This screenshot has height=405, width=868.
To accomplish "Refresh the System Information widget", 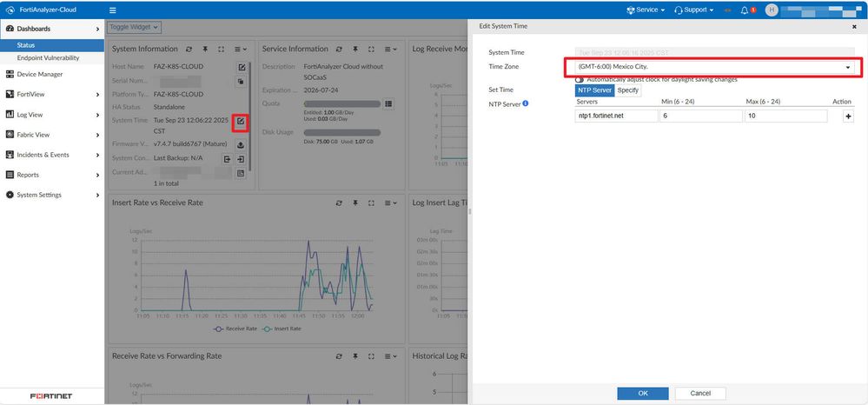I will pyautogui.click(x=189, y=49).
